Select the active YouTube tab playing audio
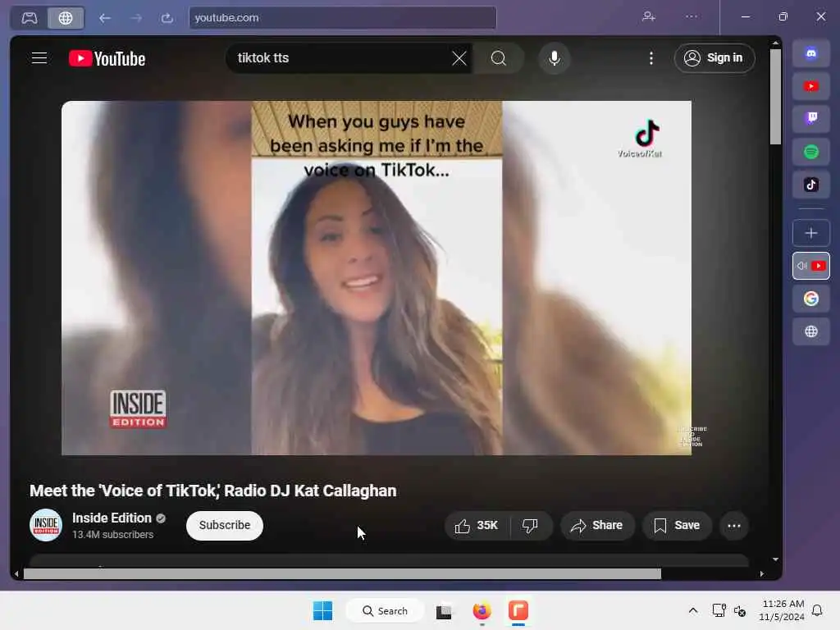840x630 pixels. click(811, 266)
